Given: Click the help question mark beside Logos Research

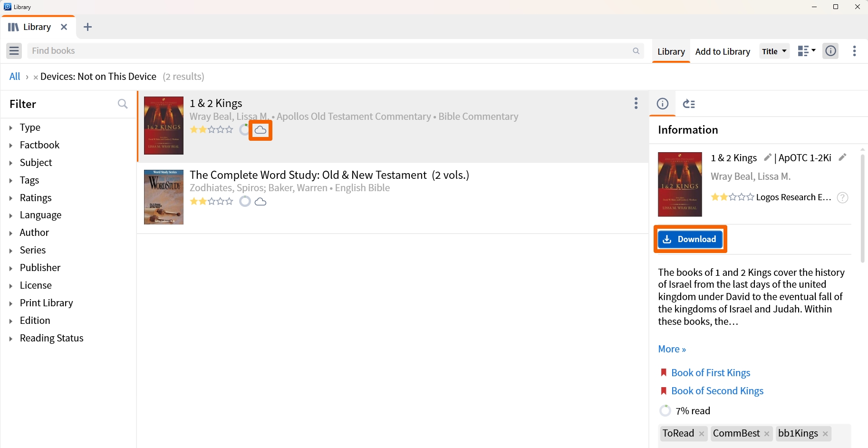Looking at the screenshot, I should click(x=842, y=197).
